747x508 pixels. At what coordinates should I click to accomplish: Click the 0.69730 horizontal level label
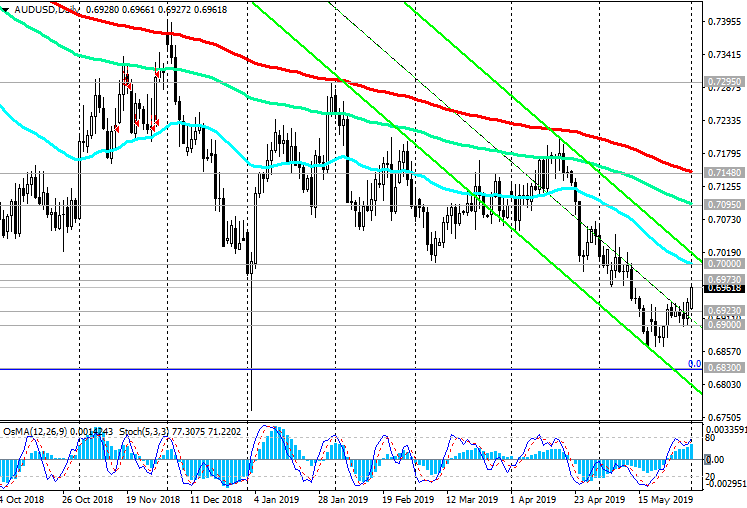(x=724, y=279)
